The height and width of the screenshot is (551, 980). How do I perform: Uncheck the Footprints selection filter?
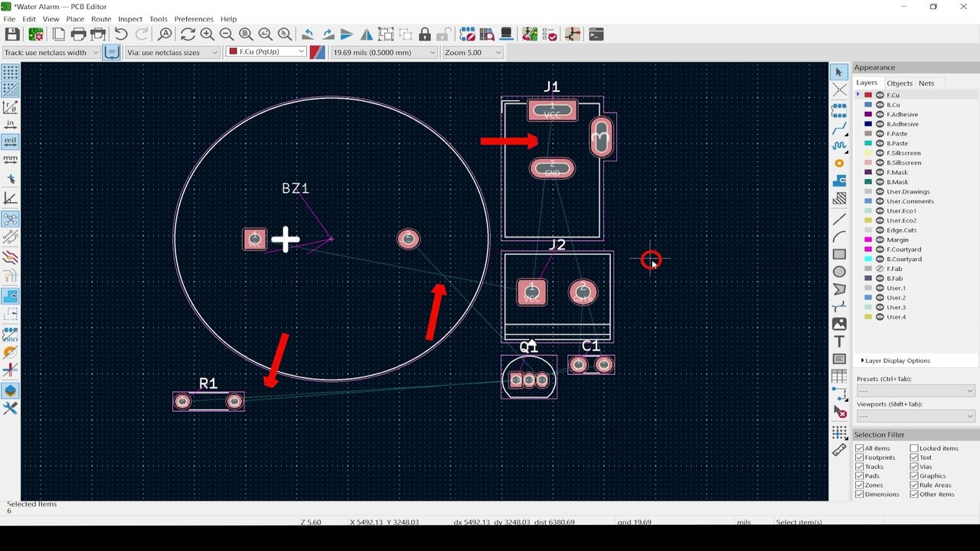[859, 458]
